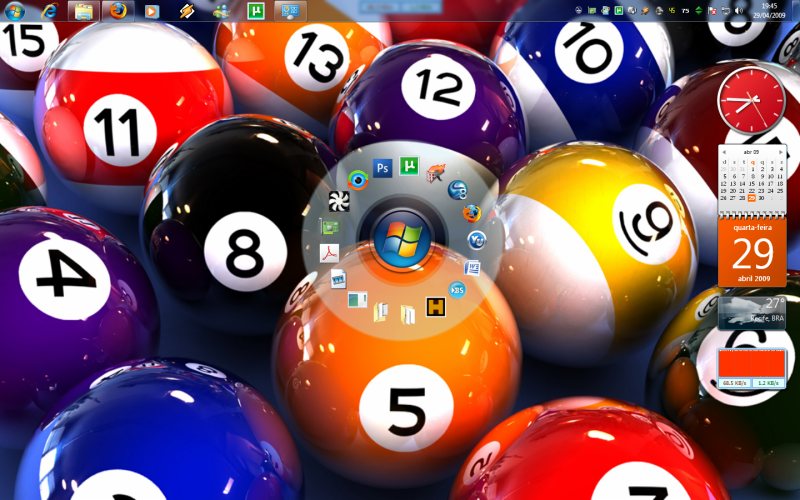Click the central Windows orb of circle dock
Image resolution: width=800 pixels, height=500 pixels.
403,239
